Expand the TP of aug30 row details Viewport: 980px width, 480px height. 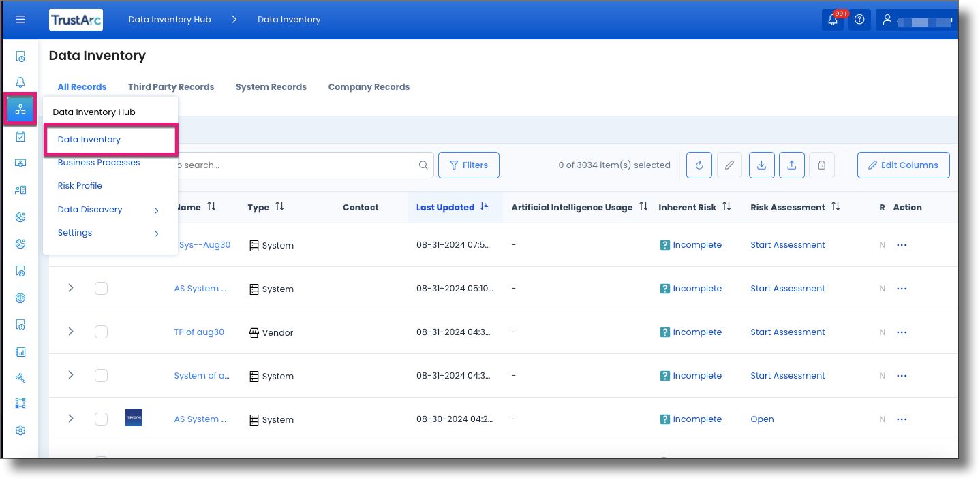[x=70, y=332]
